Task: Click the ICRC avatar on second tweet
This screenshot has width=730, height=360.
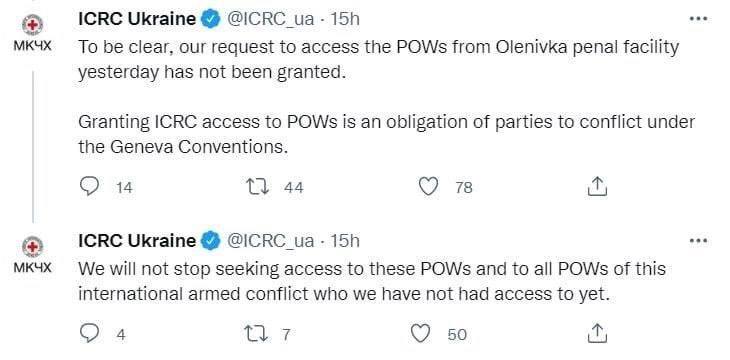Action: pyautogui.click(x=33, y=247)
